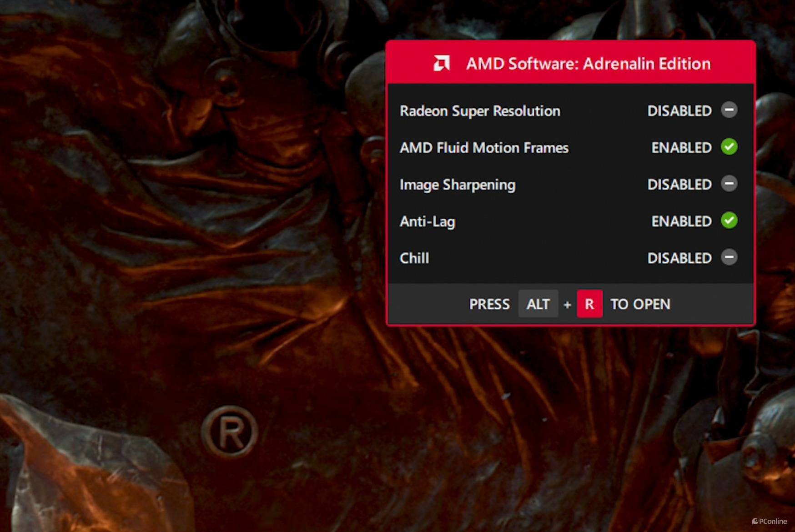795x532 pixels.
Task: Click the Anti-Lag row label
Action: (427, 221)
